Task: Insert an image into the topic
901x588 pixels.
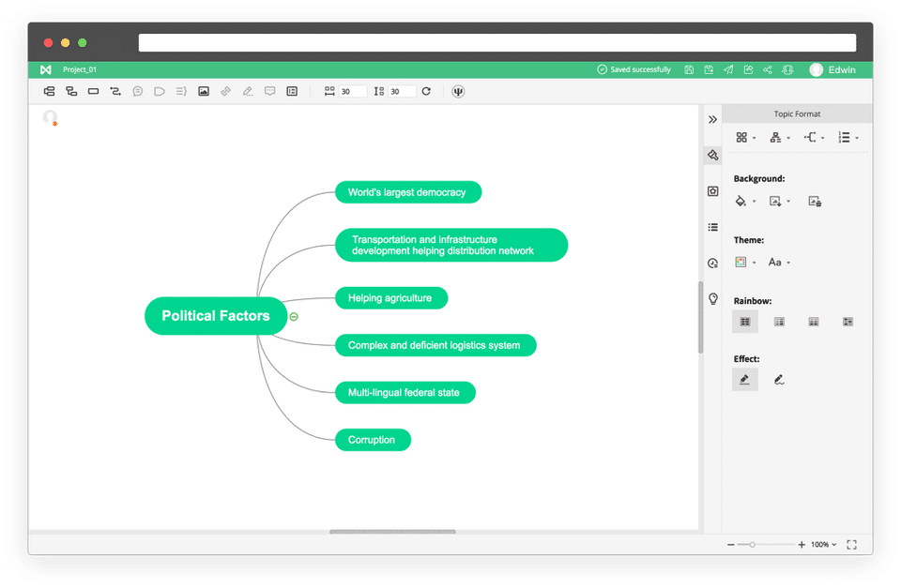Action: pyautogui.click(x=204, y=91)
